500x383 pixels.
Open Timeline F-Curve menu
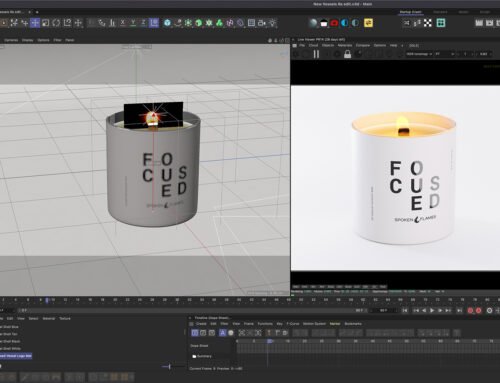click(293, 324)
